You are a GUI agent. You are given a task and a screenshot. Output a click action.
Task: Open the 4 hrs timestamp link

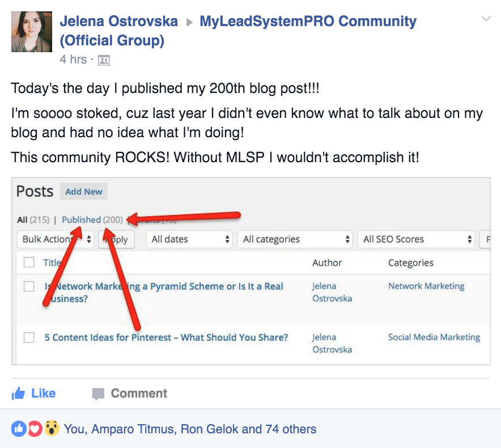click(73, 60)
